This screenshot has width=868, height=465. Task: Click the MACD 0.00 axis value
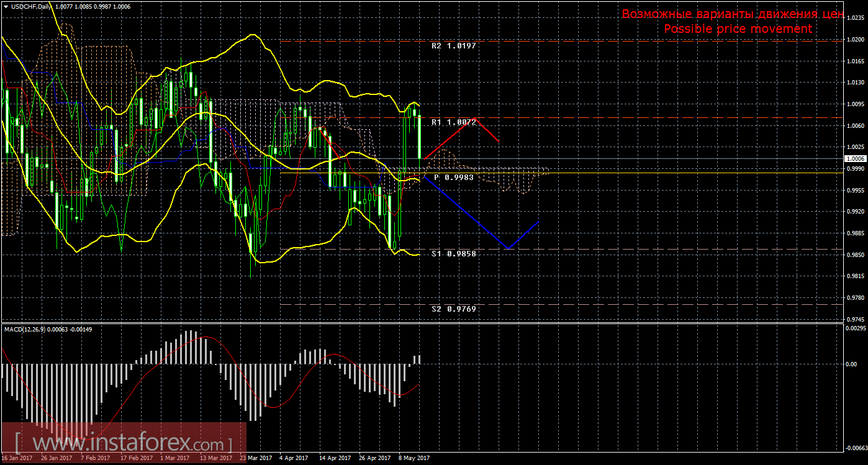coord(853,364)
